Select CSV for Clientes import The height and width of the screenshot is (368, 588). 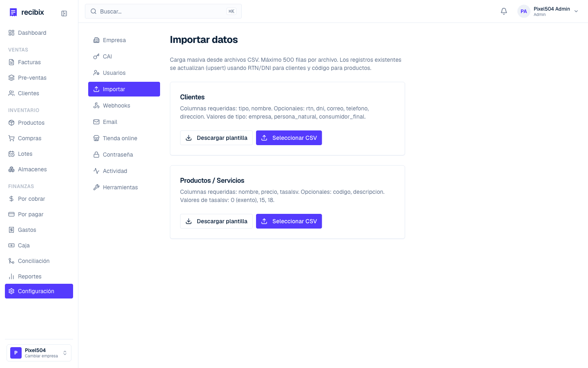click(x=289, y=138)
